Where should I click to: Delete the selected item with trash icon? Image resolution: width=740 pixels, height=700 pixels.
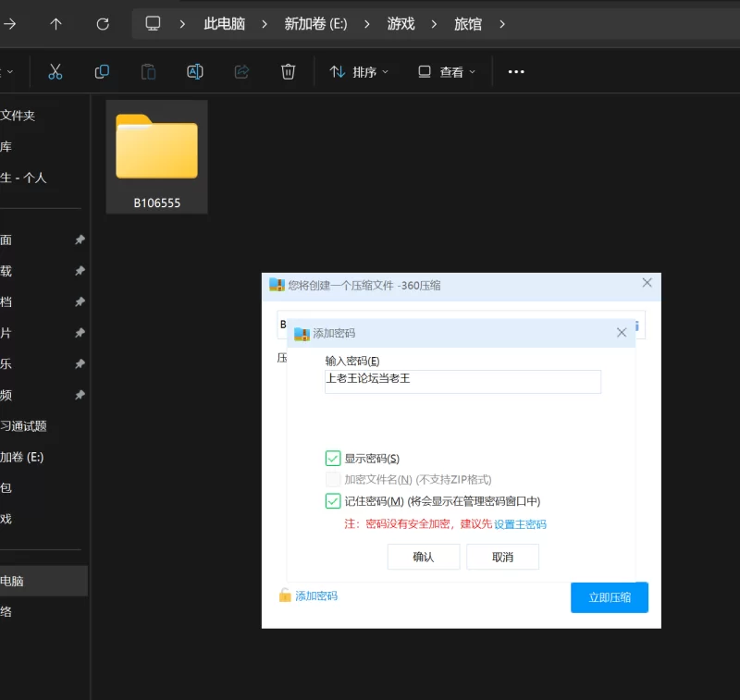[x=288, y=72]
